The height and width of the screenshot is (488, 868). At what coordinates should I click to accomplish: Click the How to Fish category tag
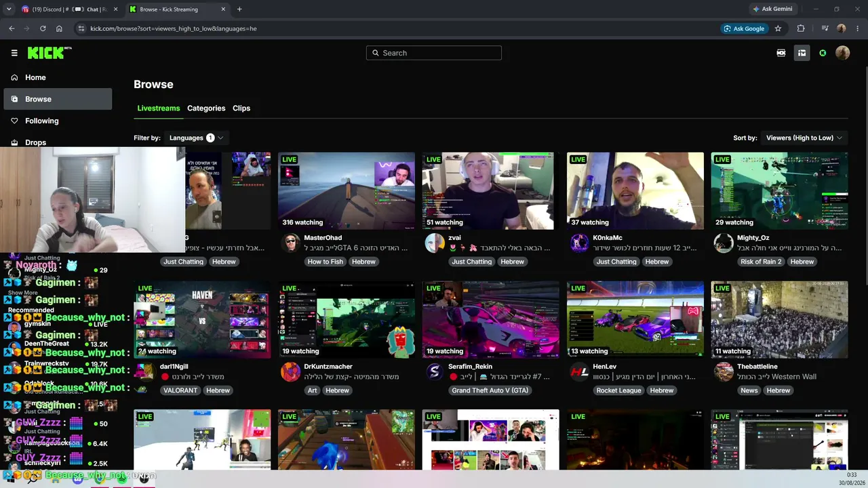(x=325, y=262)
